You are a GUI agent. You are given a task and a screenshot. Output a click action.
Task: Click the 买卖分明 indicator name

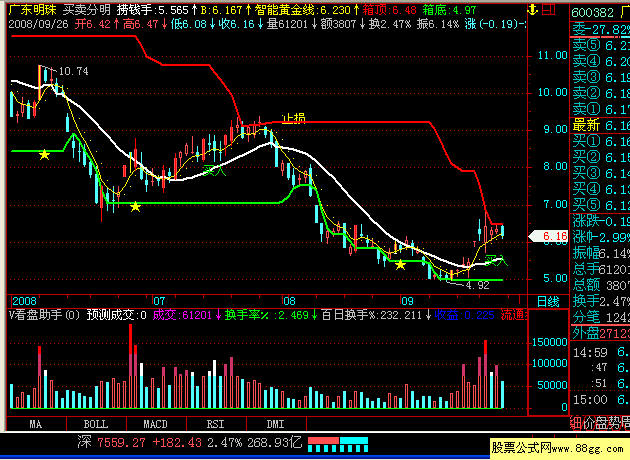87,10
